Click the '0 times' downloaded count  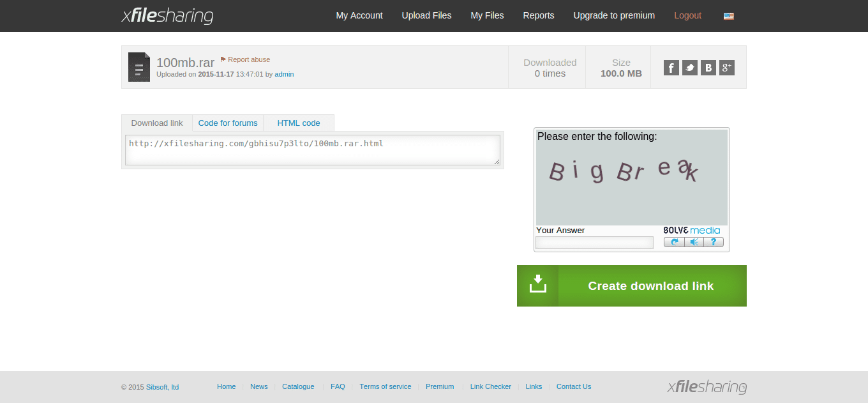click(x=550, y=73)
